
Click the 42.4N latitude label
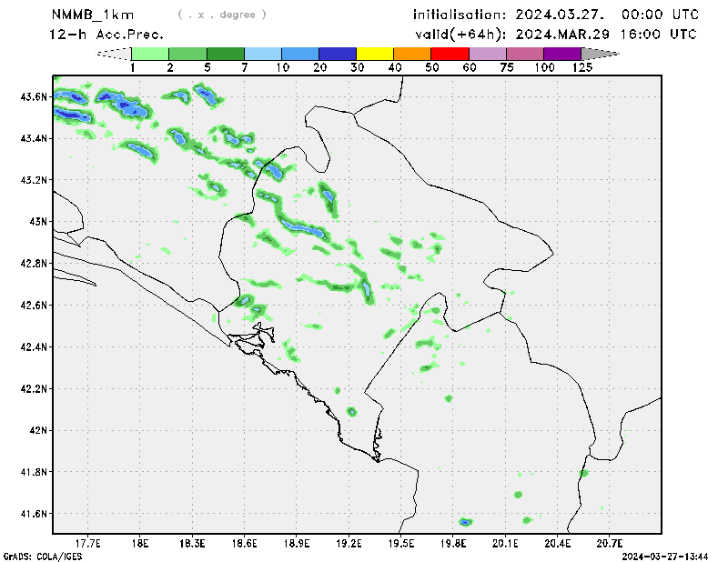(34, 347)
